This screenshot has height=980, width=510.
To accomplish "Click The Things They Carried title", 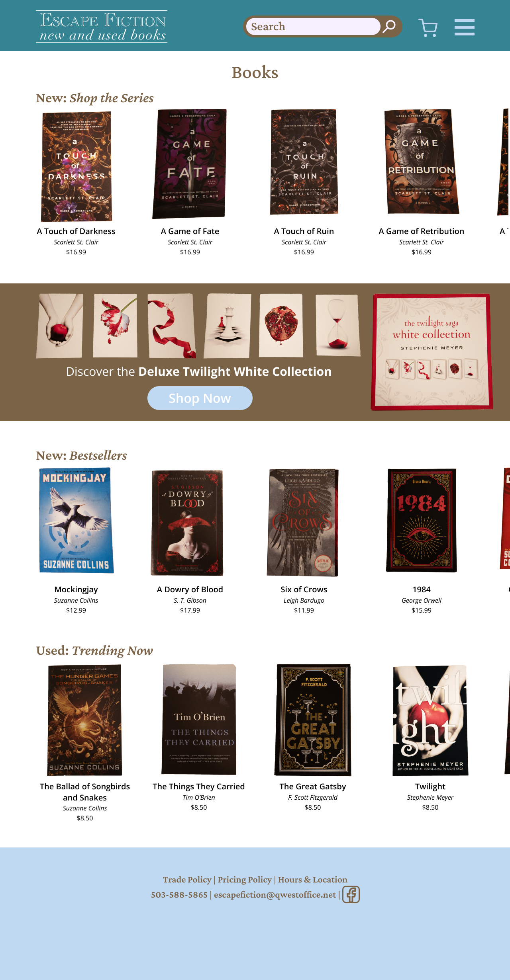I will 199,787.
